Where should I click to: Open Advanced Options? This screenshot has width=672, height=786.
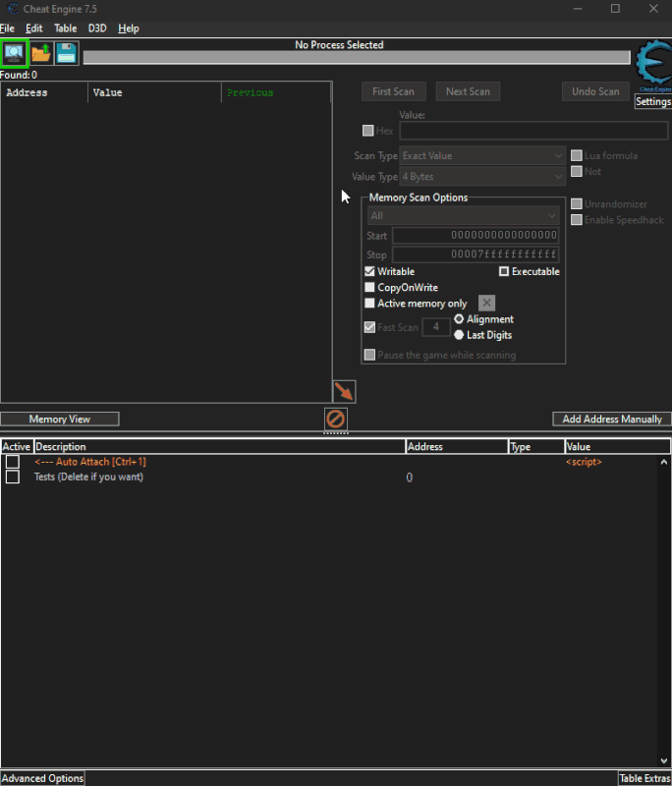click(x=42, y=778)
